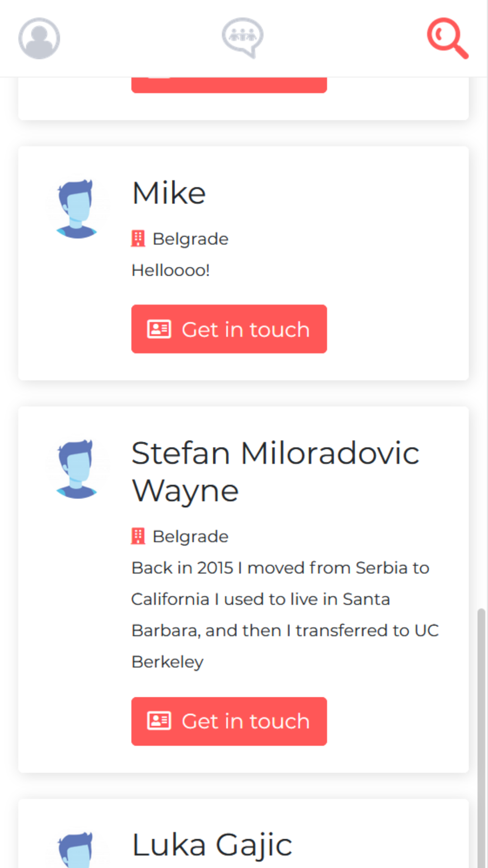Click Luka Gajic's avatar picture

(76, 849)
